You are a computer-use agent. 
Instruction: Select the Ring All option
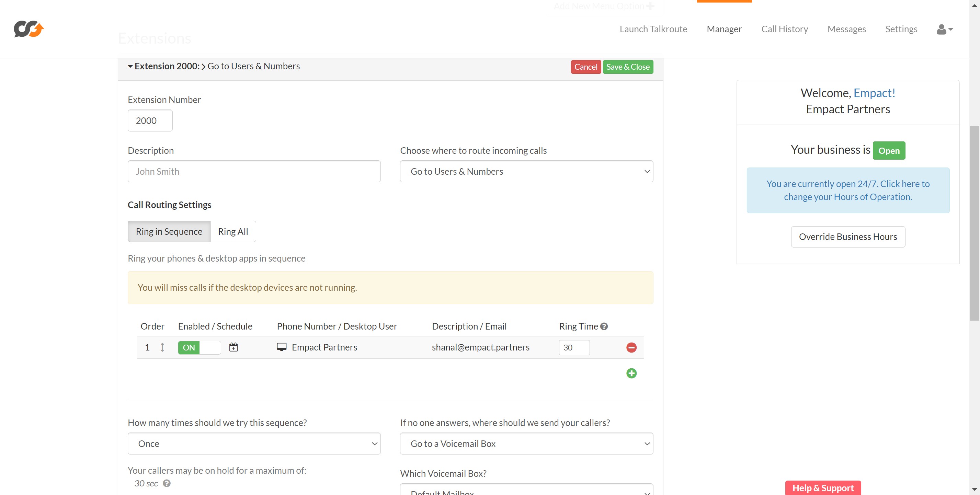click(233, 231)
